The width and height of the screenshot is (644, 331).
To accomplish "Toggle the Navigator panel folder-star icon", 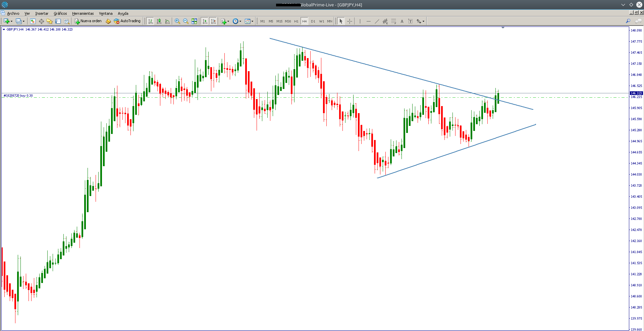I will pos(50,21).
